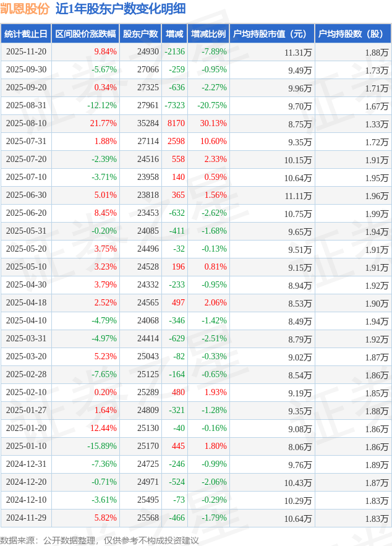Select the shareholder count 35284 cell
392x546 pixels.
coord(148,124)
